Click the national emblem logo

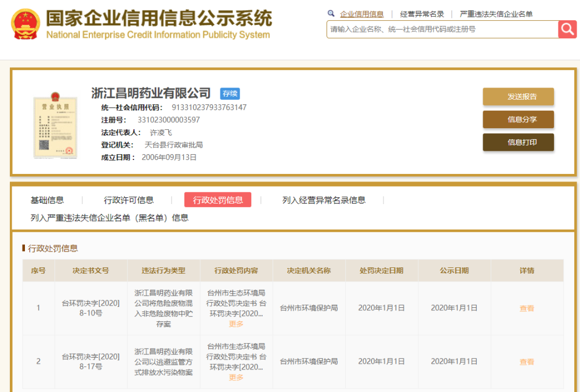[x=25, y=24]
